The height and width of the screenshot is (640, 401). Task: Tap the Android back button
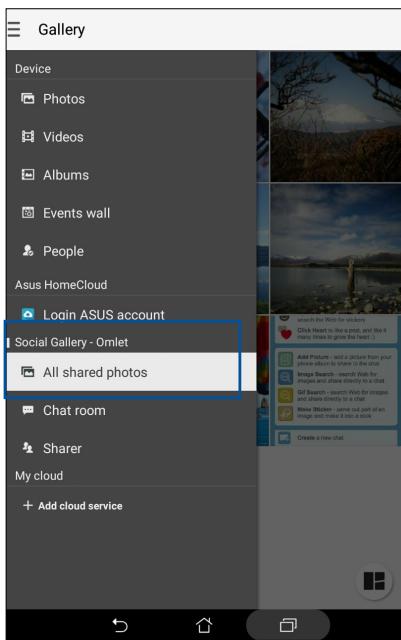(x=120, y=625)
